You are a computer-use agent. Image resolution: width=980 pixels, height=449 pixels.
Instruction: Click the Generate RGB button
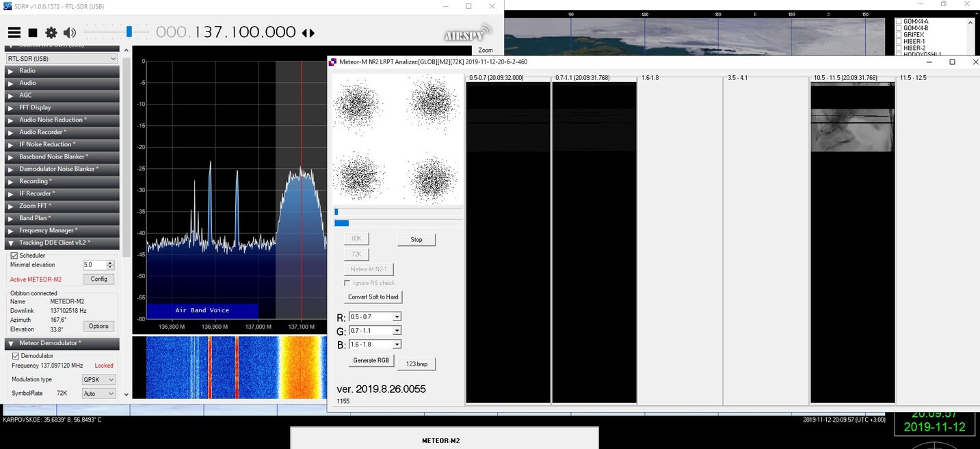(x=371, y=360)
